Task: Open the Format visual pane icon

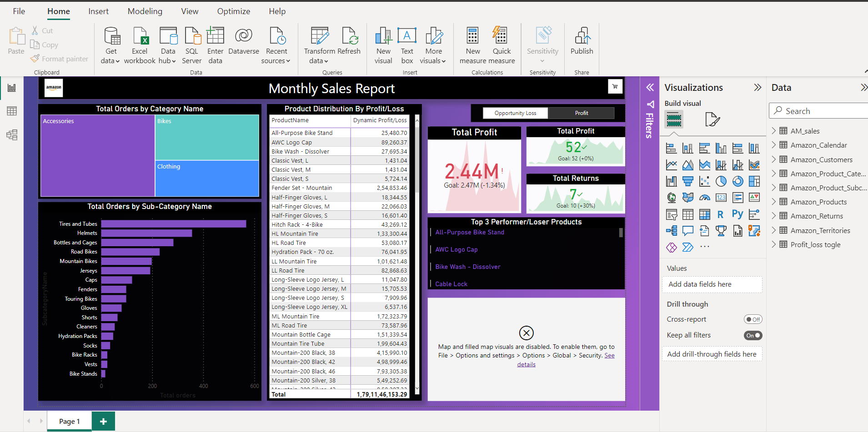Action: tap(712, 119)
